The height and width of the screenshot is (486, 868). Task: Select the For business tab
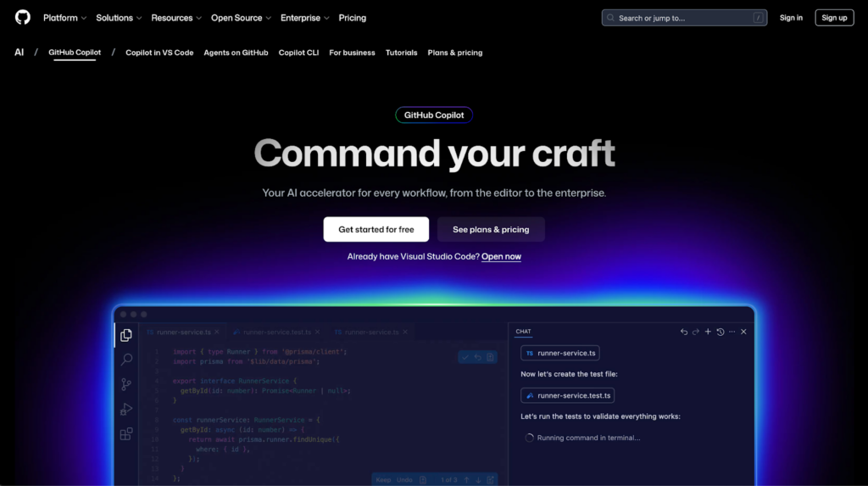tap(352, 53)
